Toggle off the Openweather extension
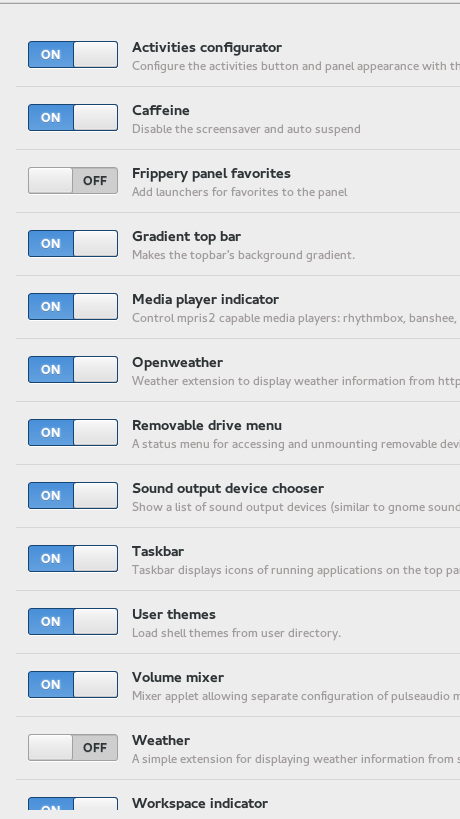Viewport: 460px width, 819px height. [x=73, y=369]
